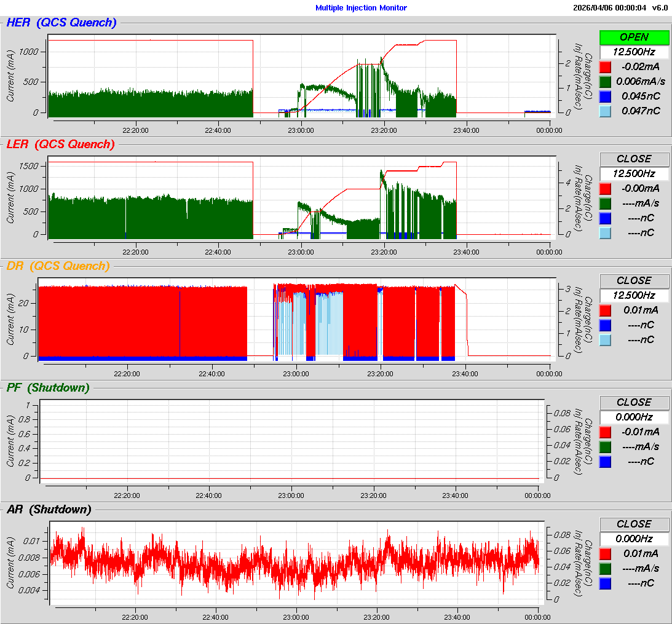The height and width of the screenshot is (624, 672).
Task: Select the 0.000Hz frequency field in PF panel
Action: click(x=634, y=417)
